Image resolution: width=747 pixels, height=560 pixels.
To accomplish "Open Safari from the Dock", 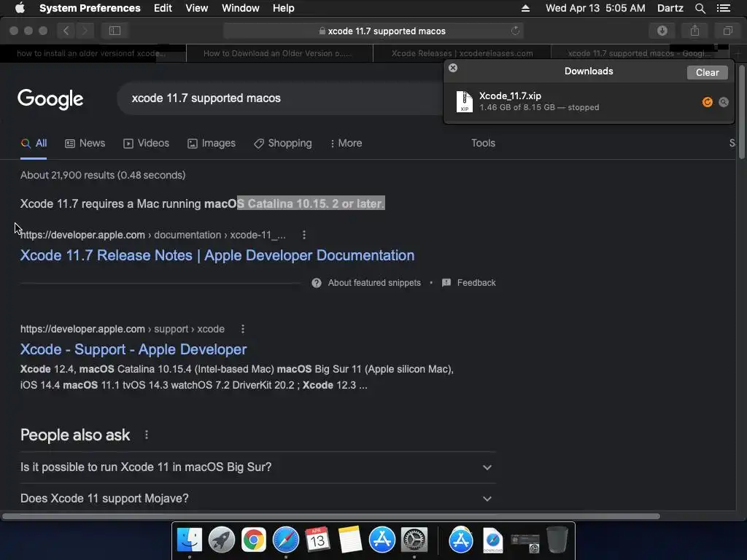I will click(285, 540).
